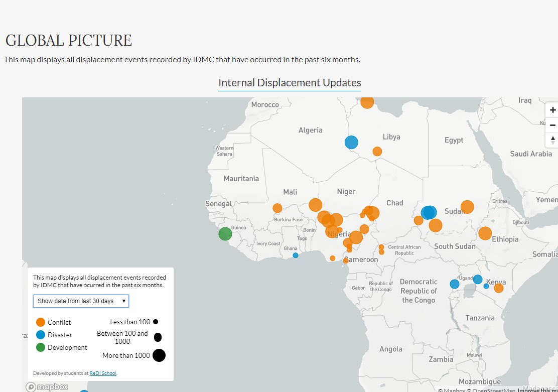
Task: Open the OpenStreetMap attribution link
Action: (x=493, y=390)
